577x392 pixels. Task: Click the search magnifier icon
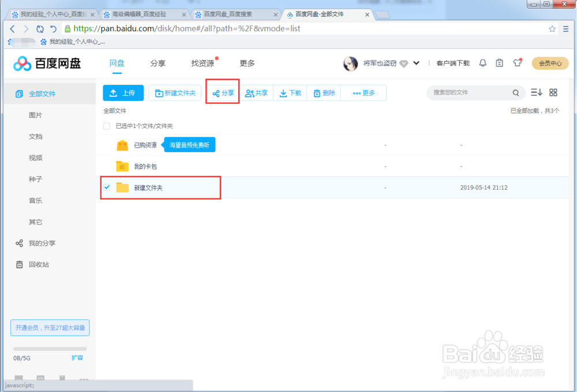tap(516, 93)
